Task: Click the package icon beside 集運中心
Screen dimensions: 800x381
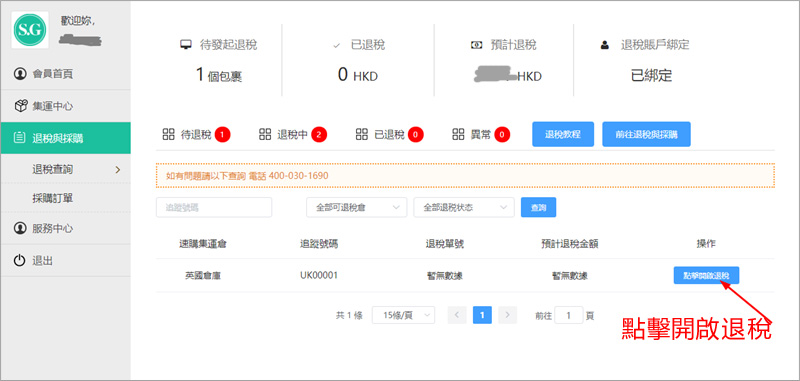Action: [x=20, y=106]
